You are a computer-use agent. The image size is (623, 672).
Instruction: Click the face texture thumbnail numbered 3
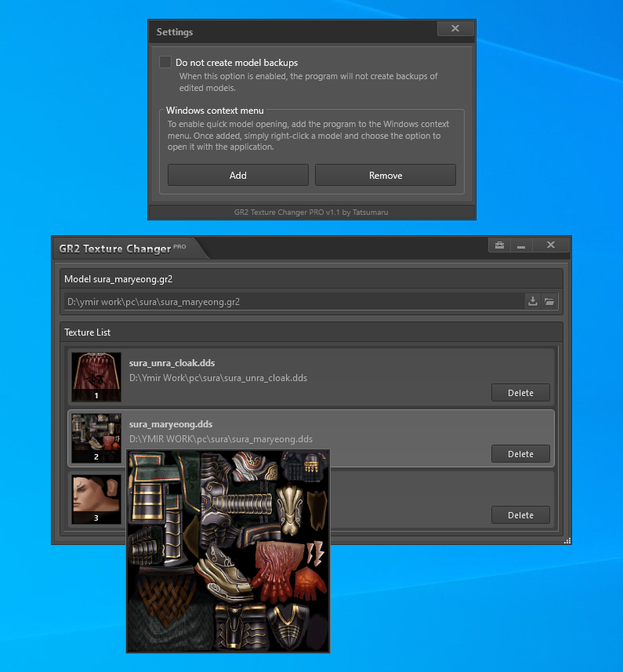pos(96,498)
